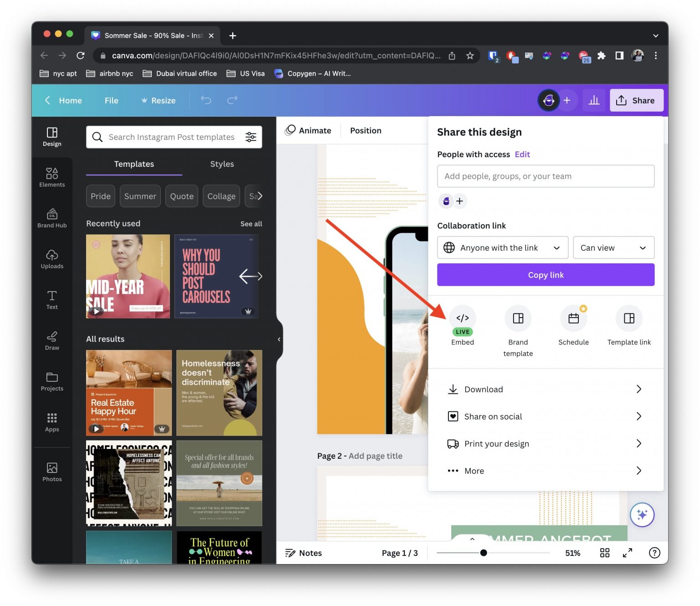
Task: Open the Schedule sharing option
Action: click(573, 318)
